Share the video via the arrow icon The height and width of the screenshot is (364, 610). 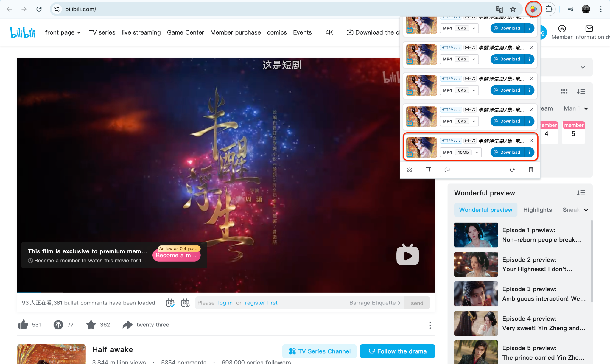point(127,325)
